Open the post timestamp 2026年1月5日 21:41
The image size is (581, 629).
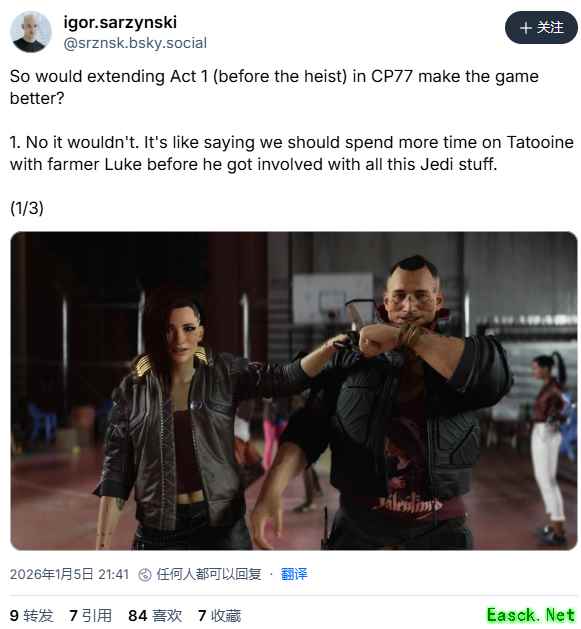[x=69, y=574]
